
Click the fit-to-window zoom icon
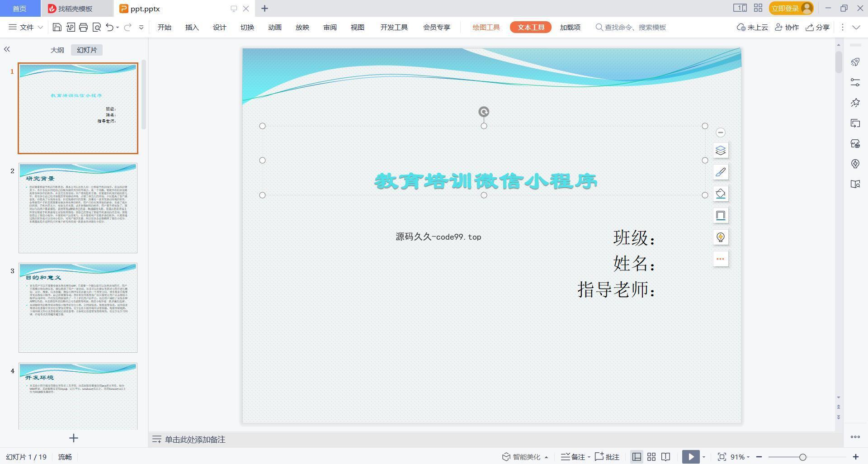(x=722, y=457)
